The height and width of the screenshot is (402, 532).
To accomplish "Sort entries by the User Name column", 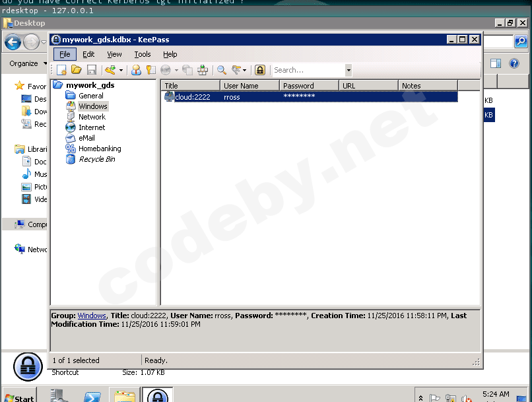I will pyautogui.click(x=249, y=86).
